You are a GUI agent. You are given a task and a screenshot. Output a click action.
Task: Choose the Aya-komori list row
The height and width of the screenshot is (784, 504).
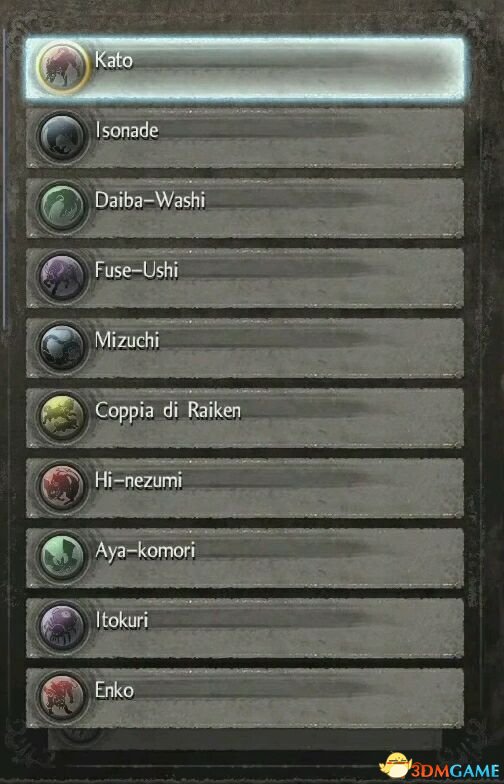[x=245, y=558]
